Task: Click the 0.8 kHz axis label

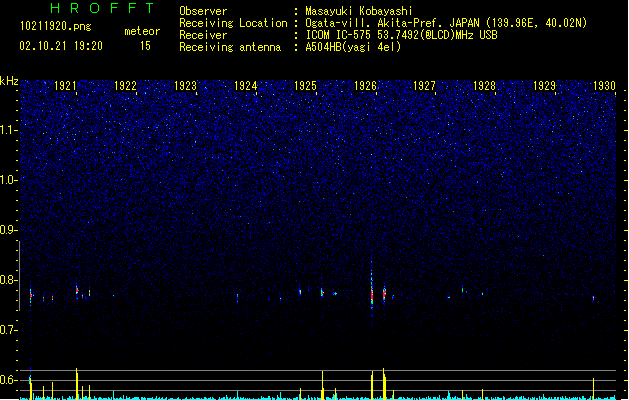Action: coord(8,280)
